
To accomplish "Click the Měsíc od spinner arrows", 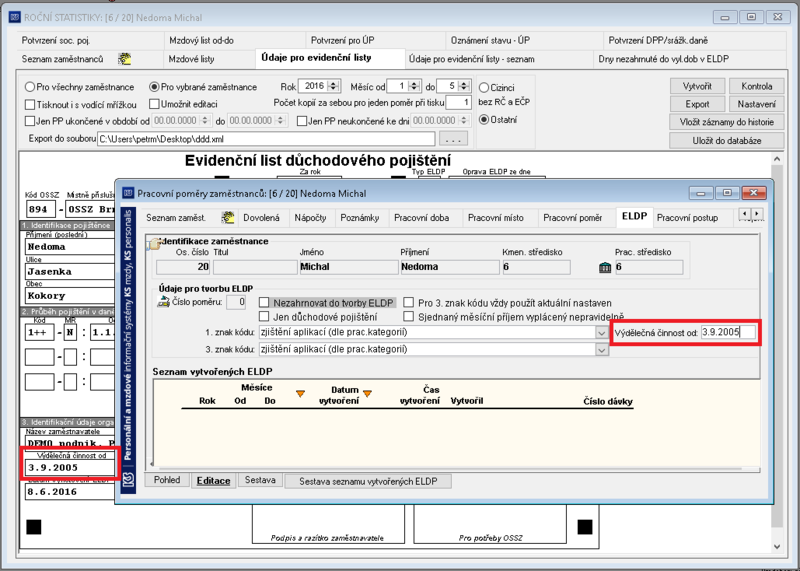I will coord(415,86).
